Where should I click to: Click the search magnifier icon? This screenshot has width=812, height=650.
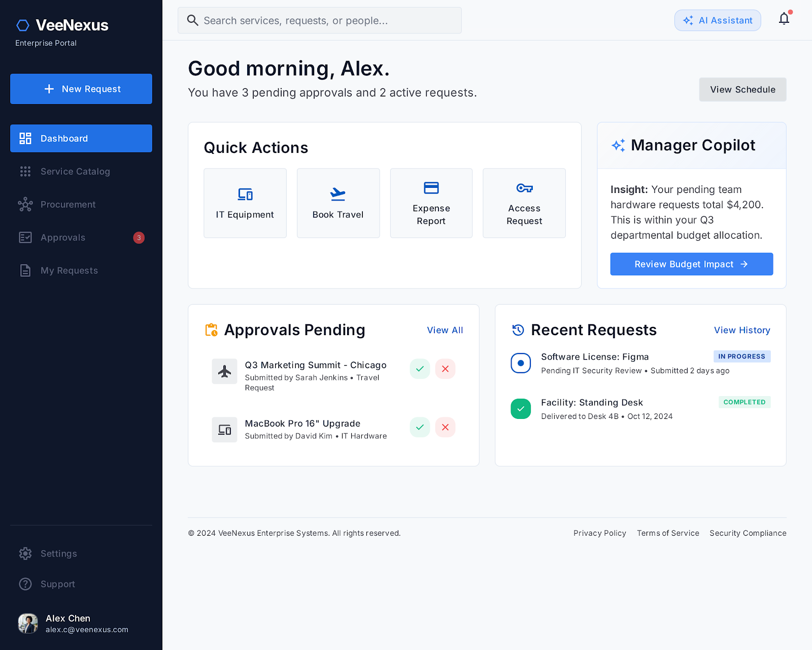[192, 20]
